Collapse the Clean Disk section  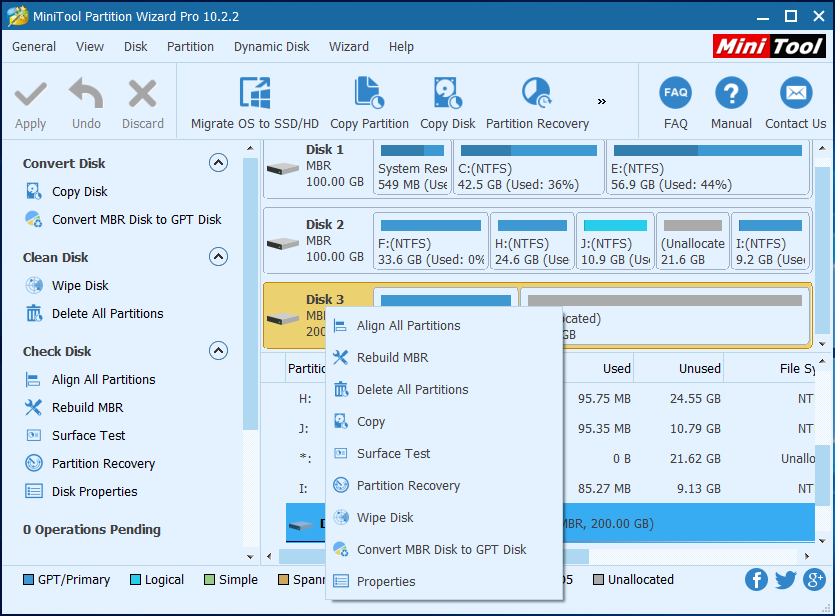218,257
